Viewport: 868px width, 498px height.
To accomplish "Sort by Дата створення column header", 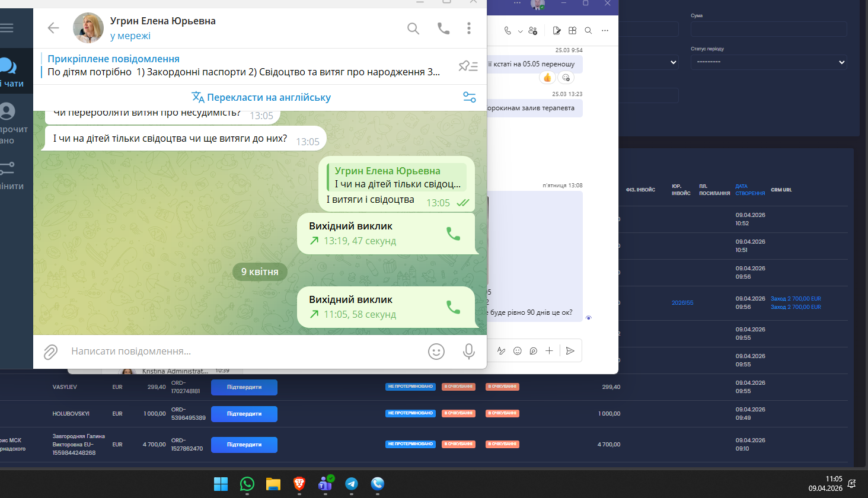I will point(750,190).
